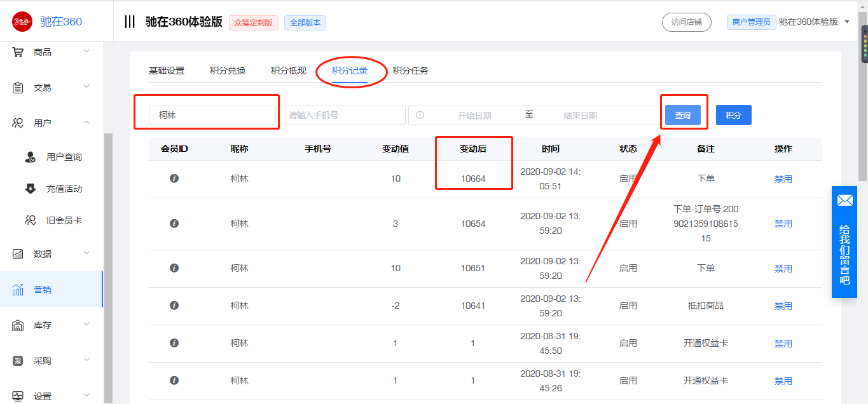This screenshot has width=868, height=404.
Task: Click the 库存 warehouse icon
Action: 18,325
